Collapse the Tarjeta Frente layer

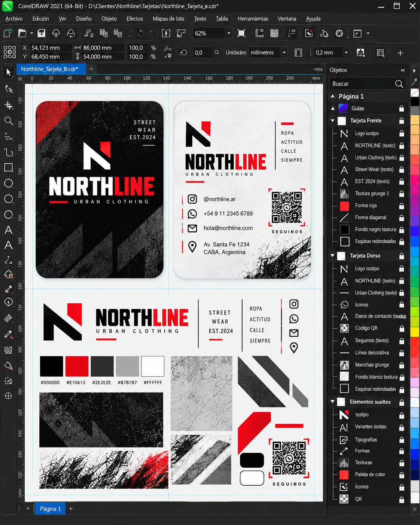coord(332,121)
